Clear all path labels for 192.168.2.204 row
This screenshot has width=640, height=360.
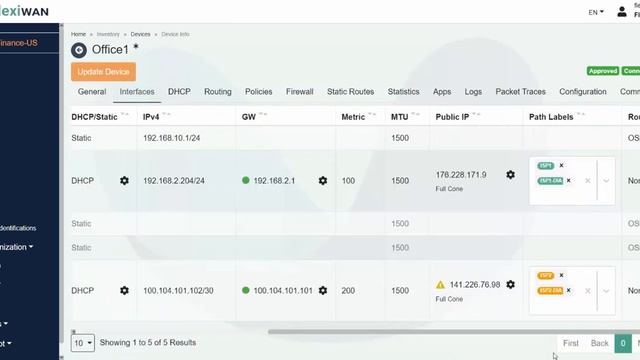(x=588, y=180)
